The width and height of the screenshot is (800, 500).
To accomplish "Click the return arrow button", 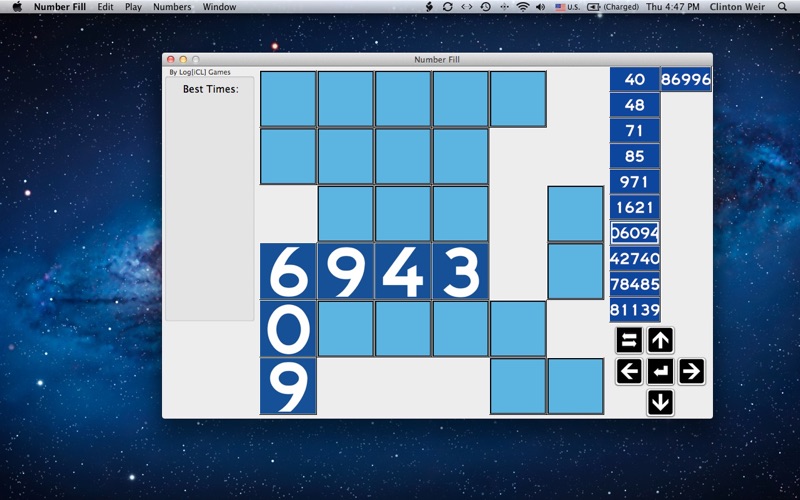I will coord(660,371).
